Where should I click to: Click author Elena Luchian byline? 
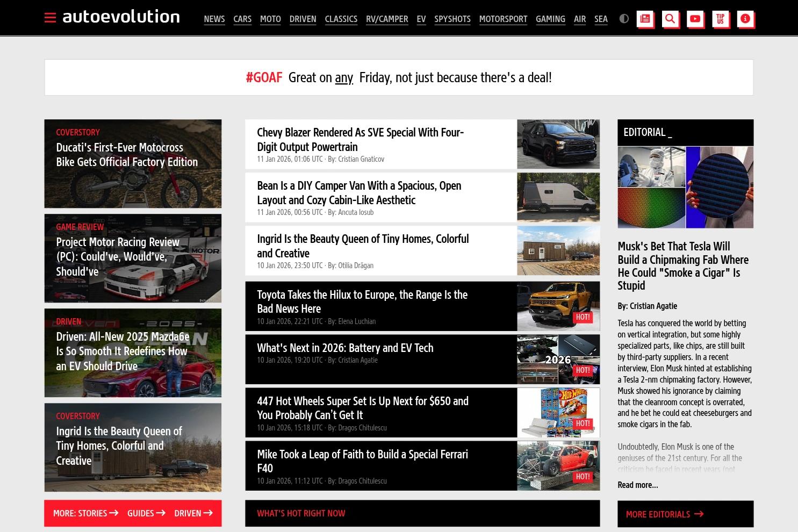pyautogui.click(x=357, y=321)
